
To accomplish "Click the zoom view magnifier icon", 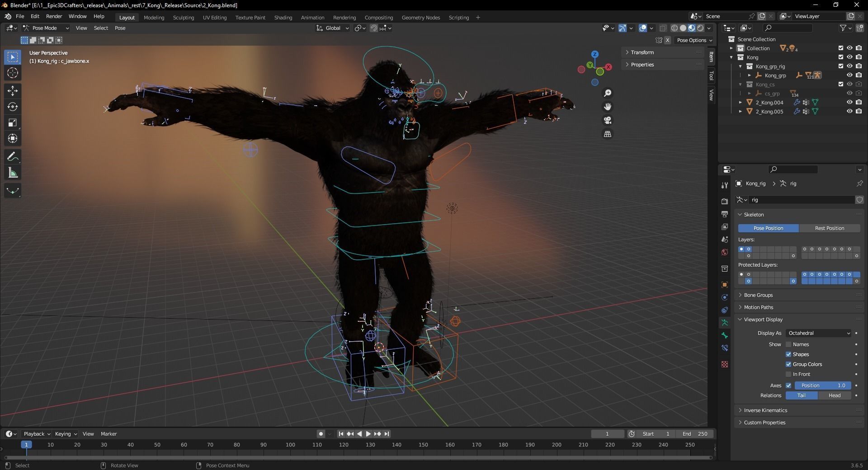I will click(x=608, y=93).
